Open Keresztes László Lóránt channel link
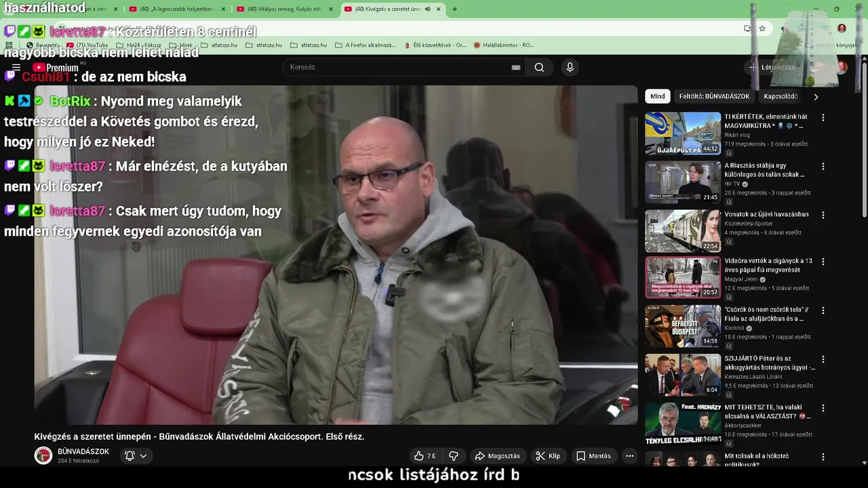868x488 pixels. tap(753, 377)
